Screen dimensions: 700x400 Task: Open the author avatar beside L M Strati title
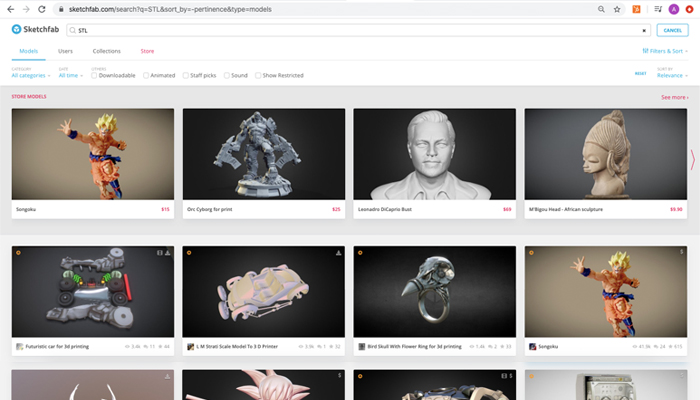pyautogui.click(x=190, y=346)
